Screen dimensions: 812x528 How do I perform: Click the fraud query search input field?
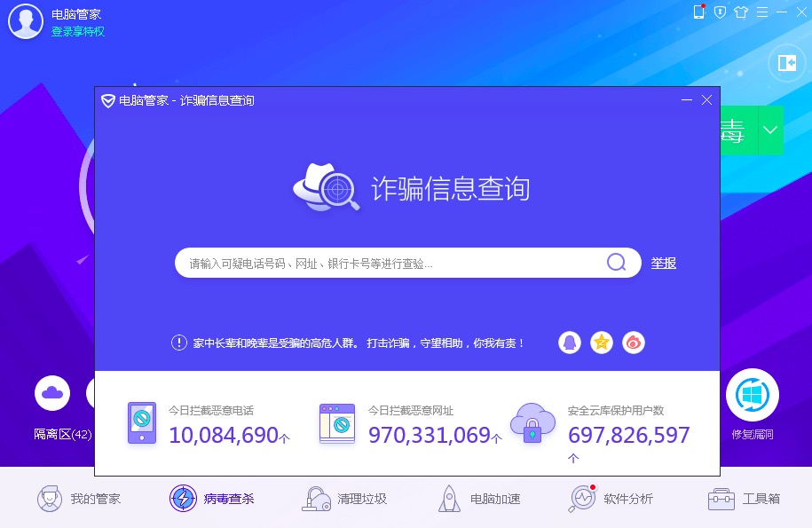390,264
